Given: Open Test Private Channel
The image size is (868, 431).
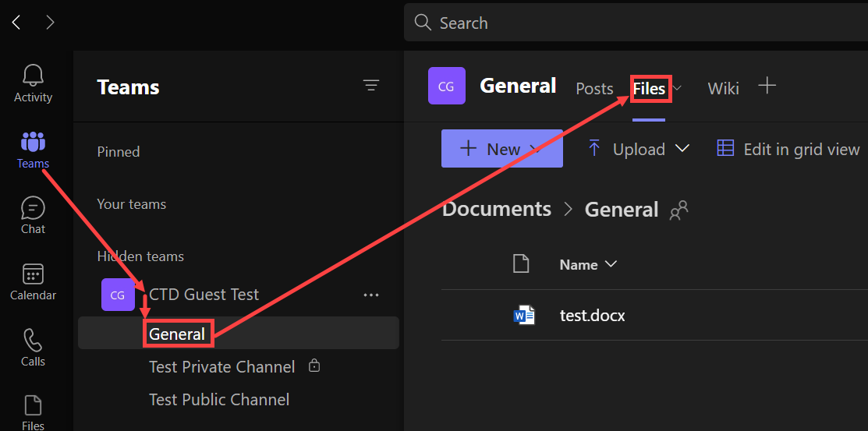Looking at the screenshot, I should coord(222,366).
